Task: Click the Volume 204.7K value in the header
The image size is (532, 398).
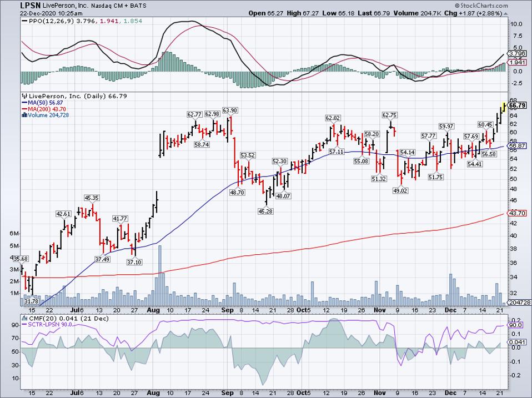Action: click(x=418, y=13)
